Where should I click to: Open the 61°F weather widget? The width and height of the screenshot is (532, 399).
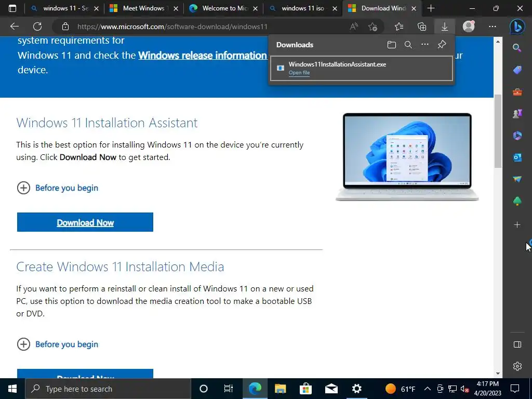(401, 389)
